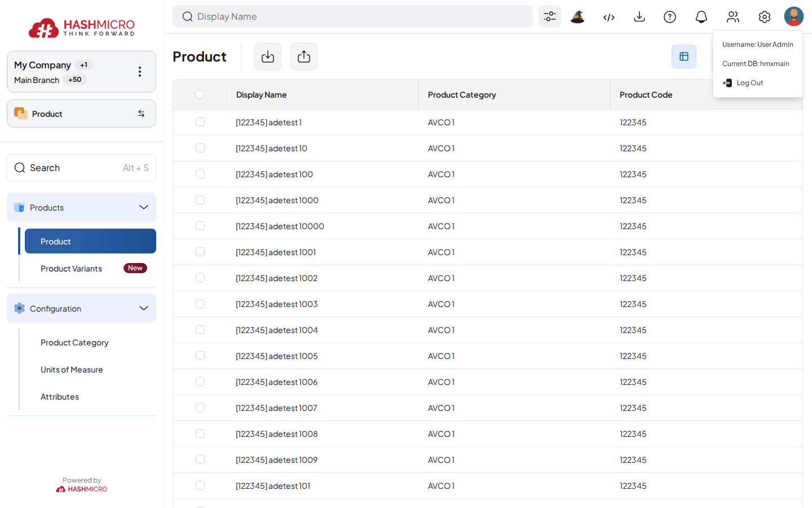Open the My Company selector
Viewport: 812px width, 508px height.
[81, 72]
